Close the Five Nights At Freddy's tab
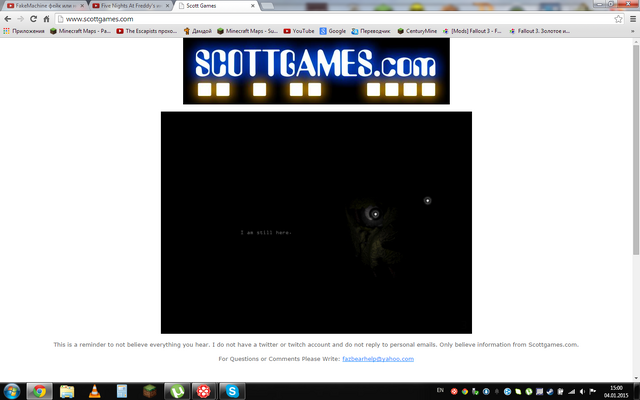640x400 pixels. pyautogui.click(x=167, y=6)
